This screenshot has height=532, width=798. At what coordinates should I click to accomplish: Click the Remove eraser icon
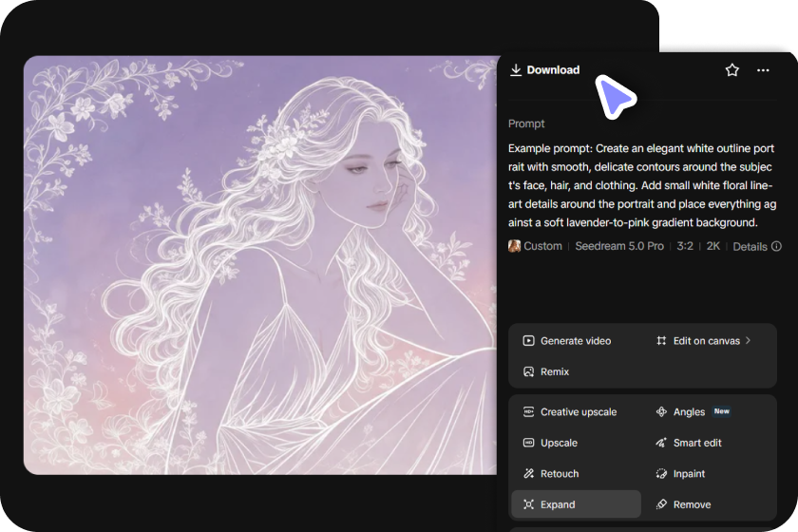pos(661,504)
